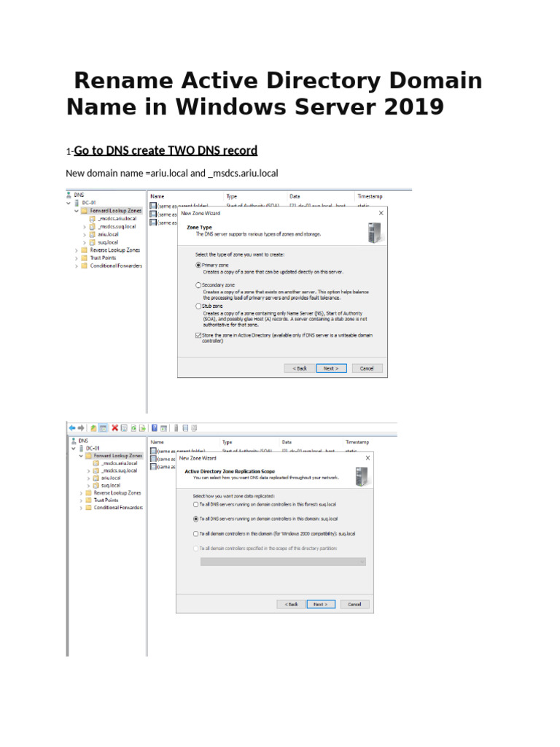The height and width of the screenshot is (747, 560).
Task: Click Next in the Replication Scope wizard
Action: [x=321, y=604]
